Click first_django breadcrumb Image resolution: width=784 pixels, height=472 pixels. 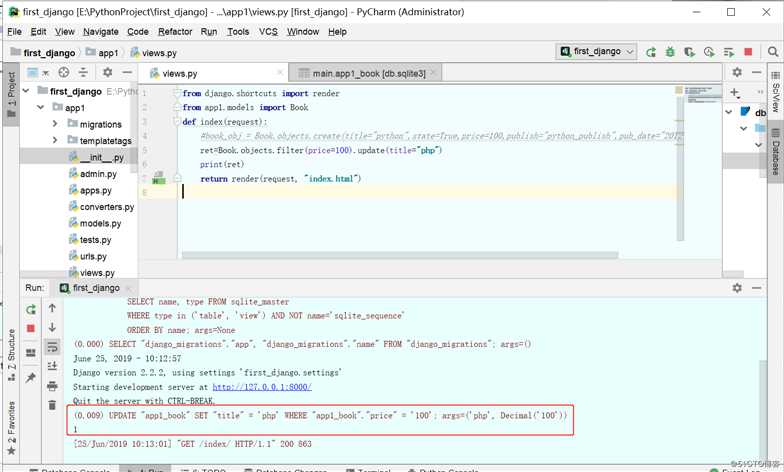point(43,52)
